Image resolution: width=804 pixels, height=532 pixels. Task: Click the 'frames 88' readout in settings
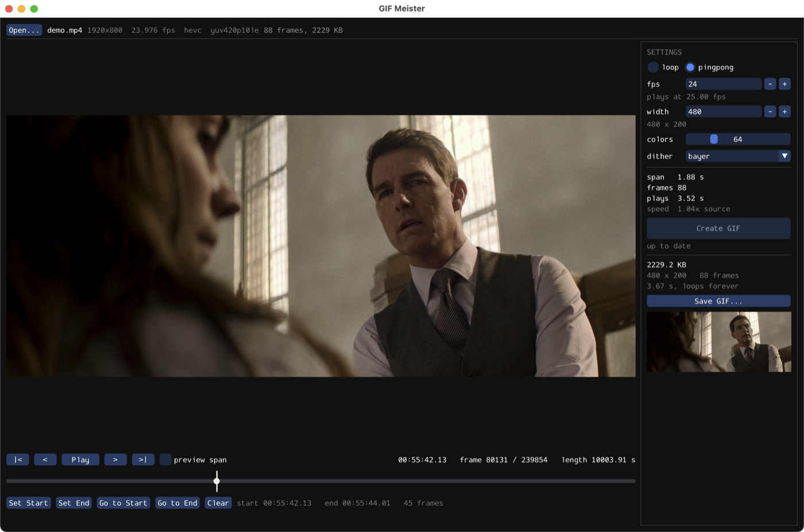(666, 188)
